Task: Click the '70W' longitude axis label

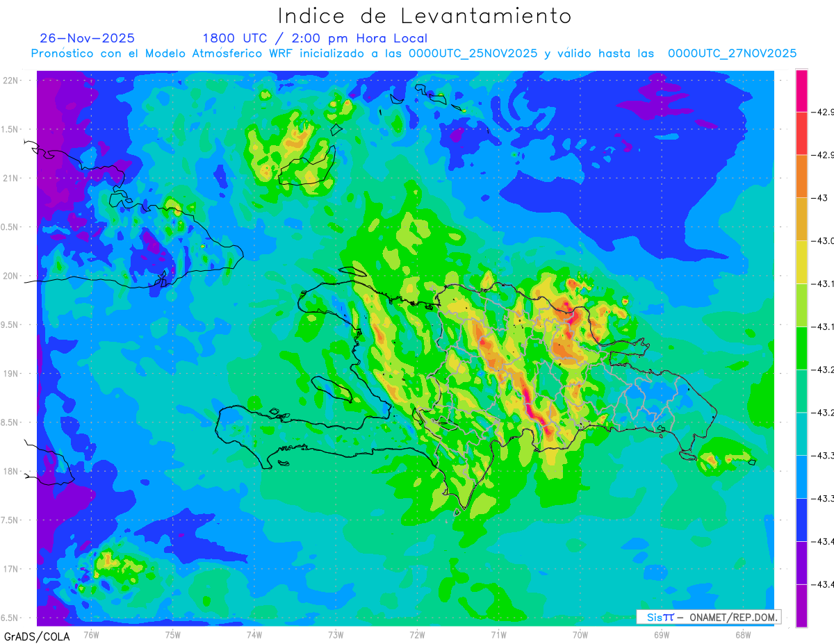Action: pos(580,634)
